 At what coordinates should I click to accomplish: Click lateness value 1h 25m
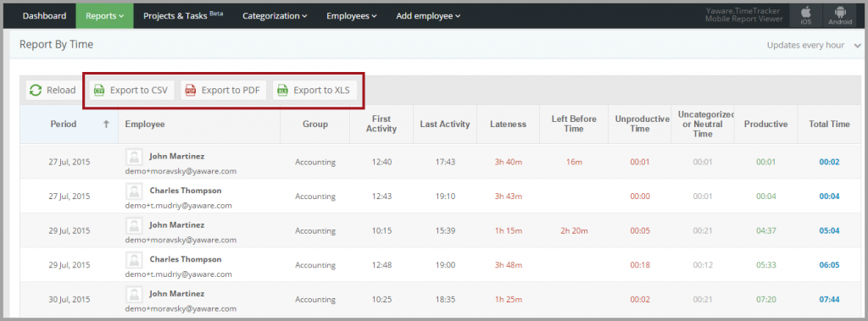[509, 300]
